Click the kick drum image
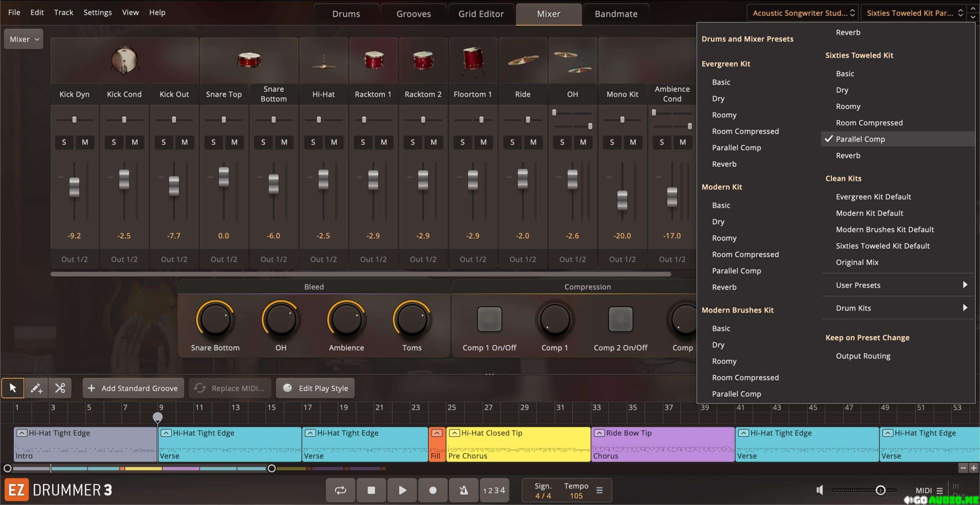This screenshot has height=505, width=980. click(124, 60)
